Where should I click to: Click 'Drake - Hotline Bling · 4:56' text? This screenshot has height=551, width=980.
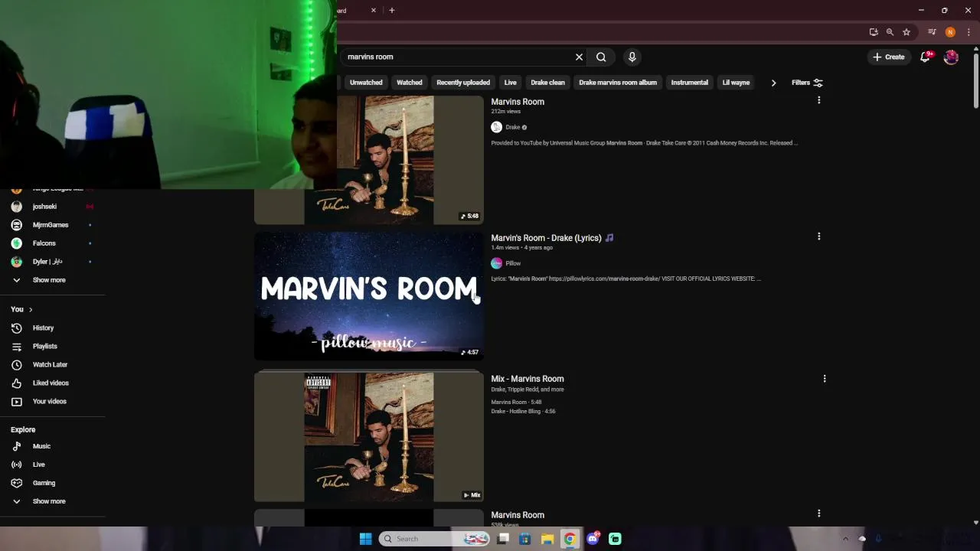523,412
